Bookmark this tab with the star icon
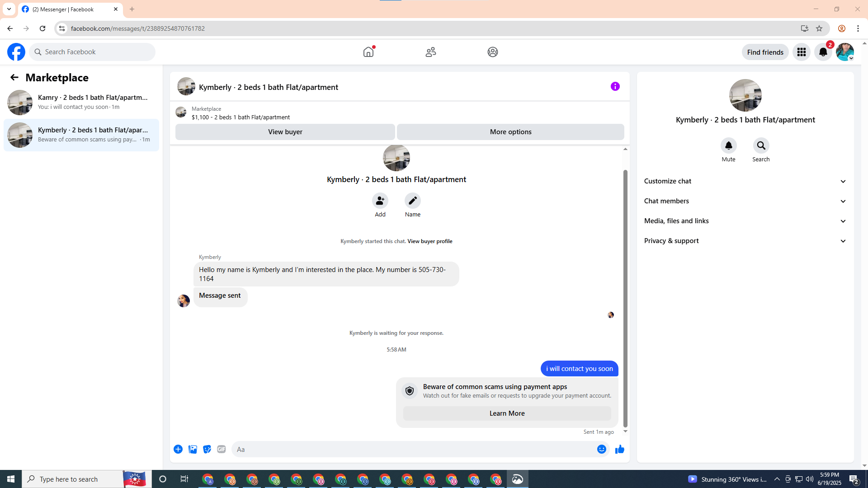This screenshot has height=488, width=868. point(819,28)
